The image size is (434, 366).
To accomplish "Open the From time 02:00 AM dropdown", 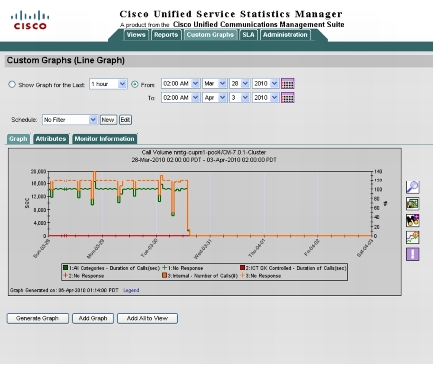I will pos(180,84).
